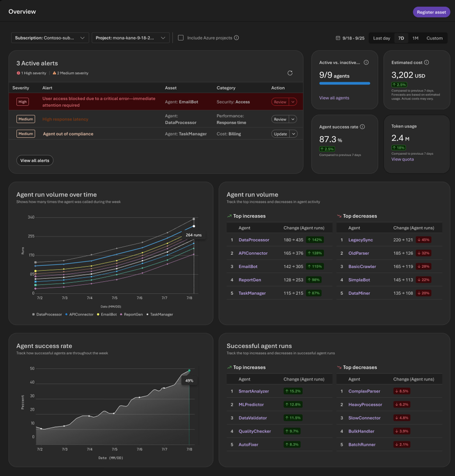This screenshot has width=455, height=476.
Task: Enable the Include Azure projects checkbox
Action: coord(181,38)
